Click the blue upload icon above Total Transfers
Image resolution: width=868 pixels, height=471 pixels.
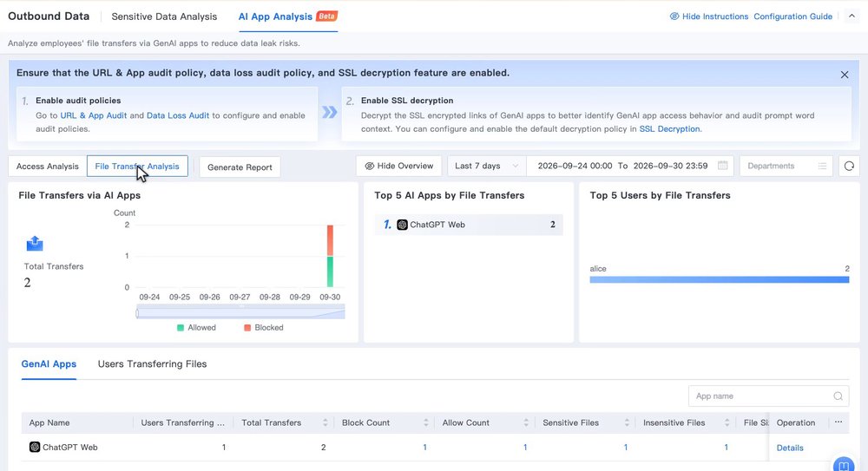35,244
